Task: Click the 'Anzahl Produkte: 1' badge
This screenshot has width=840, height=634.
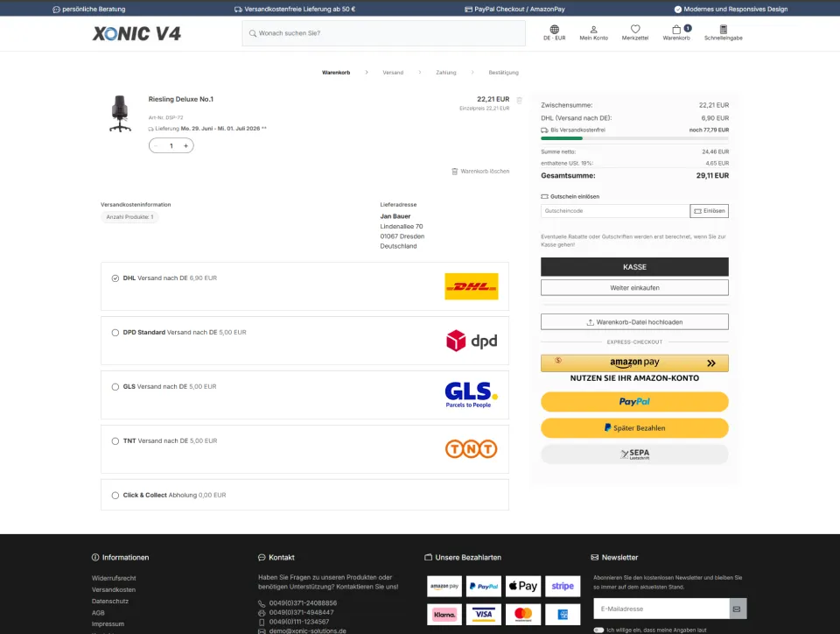Action: click(129, 217)
